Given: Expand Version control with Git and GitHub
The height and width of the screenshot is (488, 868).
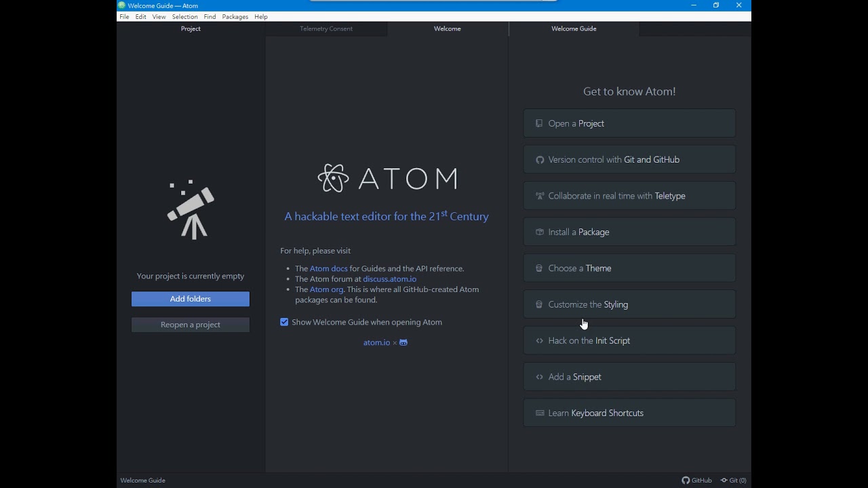Looking at the screenshot, I should [629, 160].
